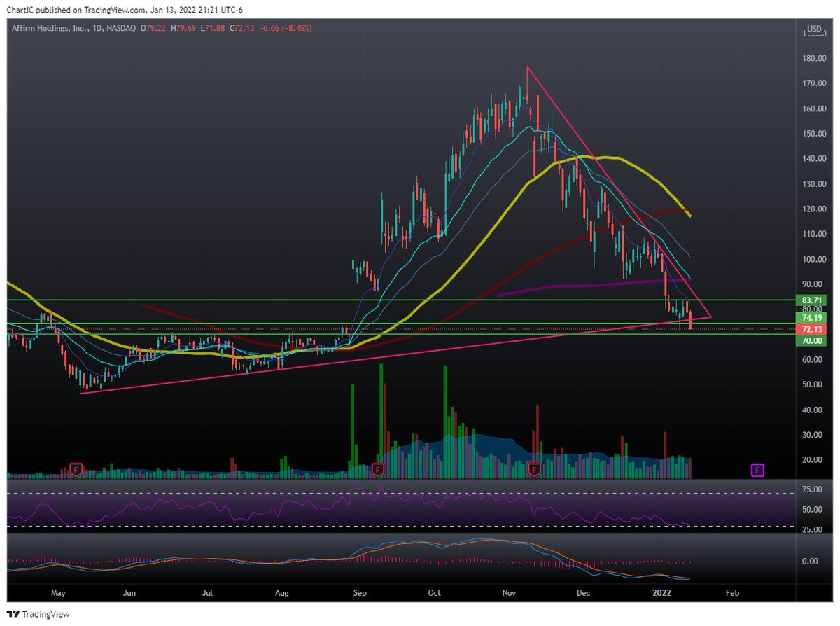The width and height of the screenshot is (840, 626).
Task: Click the Jul label on time axis
Action: (207, 592)
